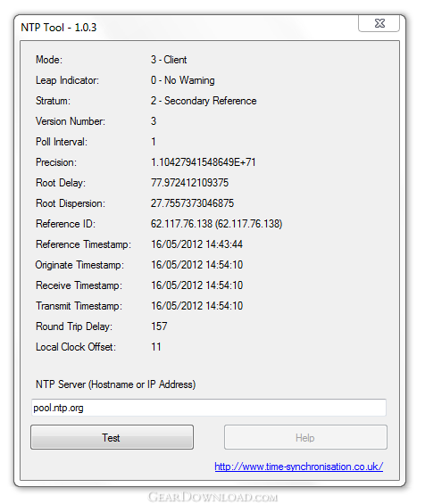Viewport: 425px width, 504px height.
Task: Click the Precision value 1.10427941548649E+71
Action: pyautogui.click(x=204, y=162)
